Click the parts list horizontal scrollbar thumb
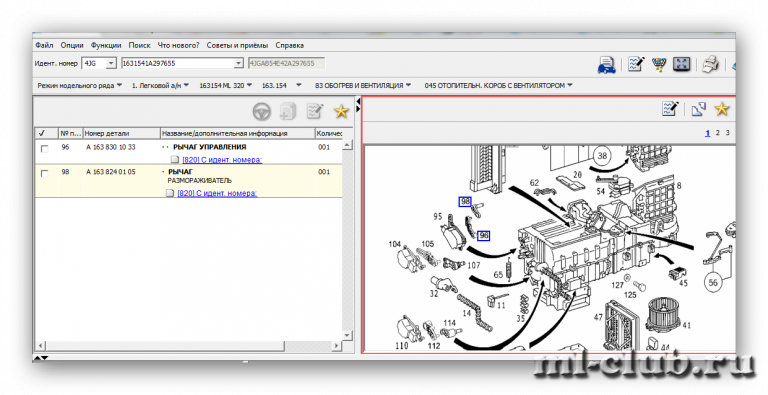Image resolution: width=768 pixels, height=395 pixels. pos(166,346)
